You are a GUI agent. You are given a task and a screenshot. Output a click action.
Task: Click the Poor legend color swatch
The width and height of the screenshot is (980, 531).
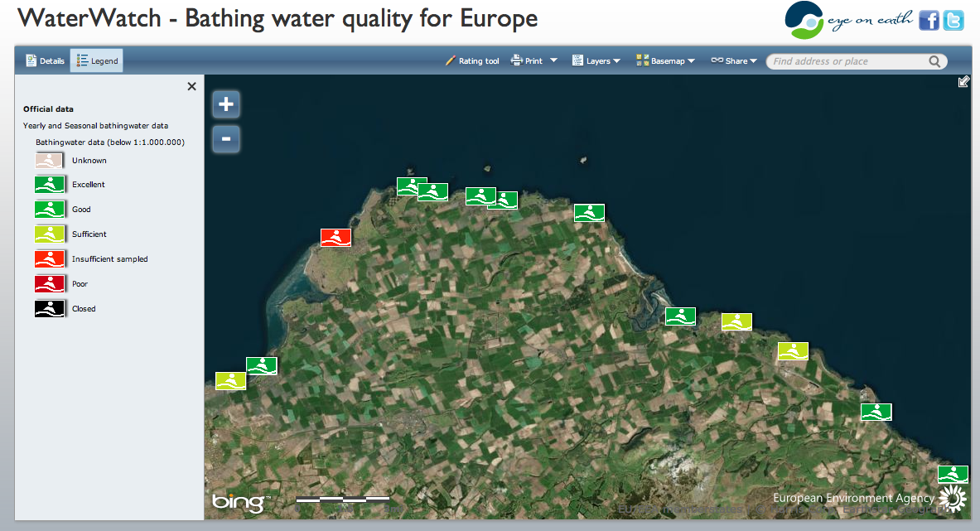coord(50,284)
